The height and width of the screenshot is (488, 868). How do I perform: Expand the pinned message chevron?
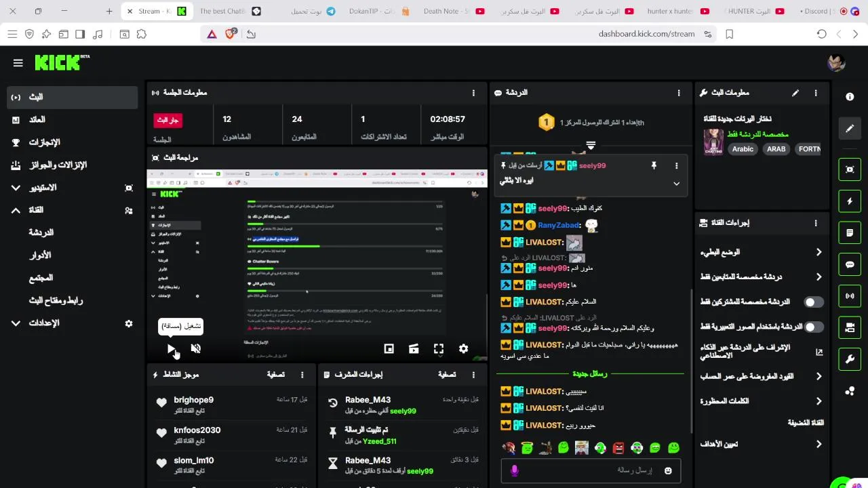676,183
